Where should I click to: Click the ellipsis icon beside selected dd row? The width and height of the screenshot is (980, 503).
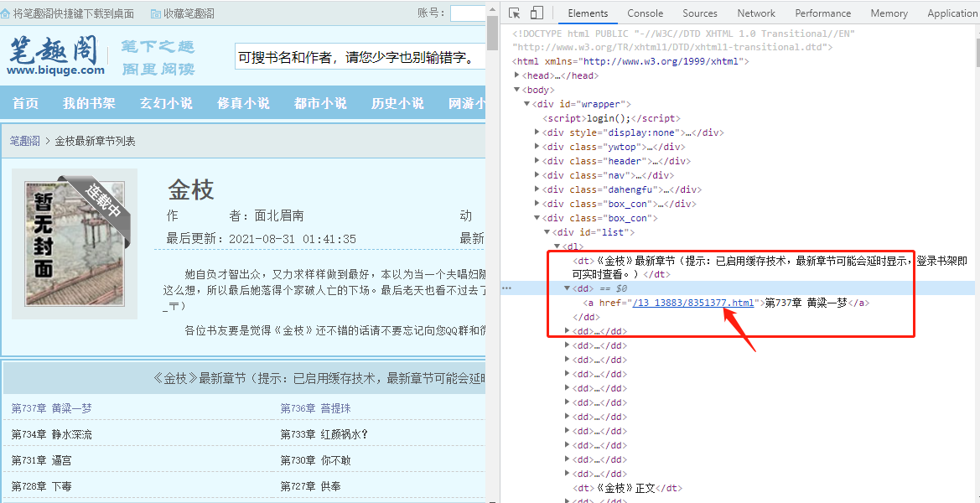pos(507,288)
